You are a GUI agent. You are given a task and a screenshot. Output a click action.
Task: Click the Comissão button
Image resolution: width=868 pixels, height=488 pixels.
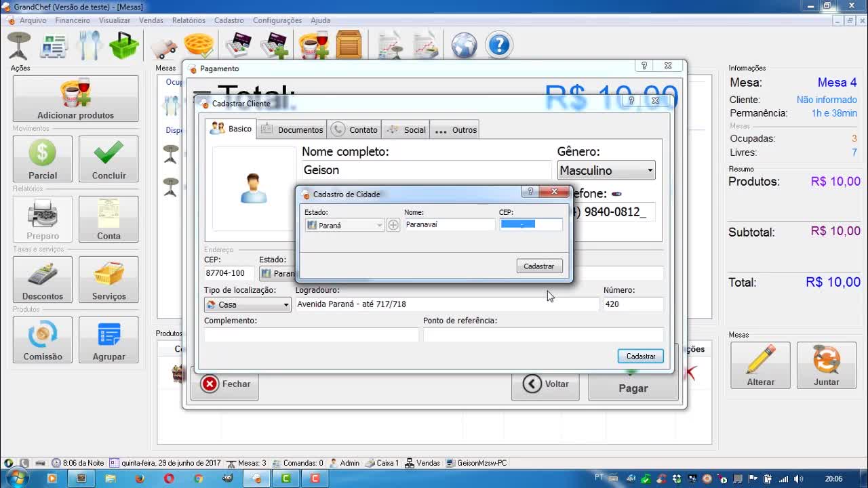tap(43, 340)
